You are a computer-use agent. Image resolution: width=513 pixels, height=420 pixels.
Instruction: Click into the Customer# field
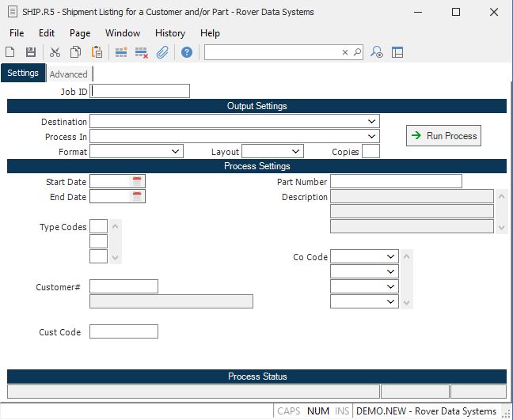(123, 286)
